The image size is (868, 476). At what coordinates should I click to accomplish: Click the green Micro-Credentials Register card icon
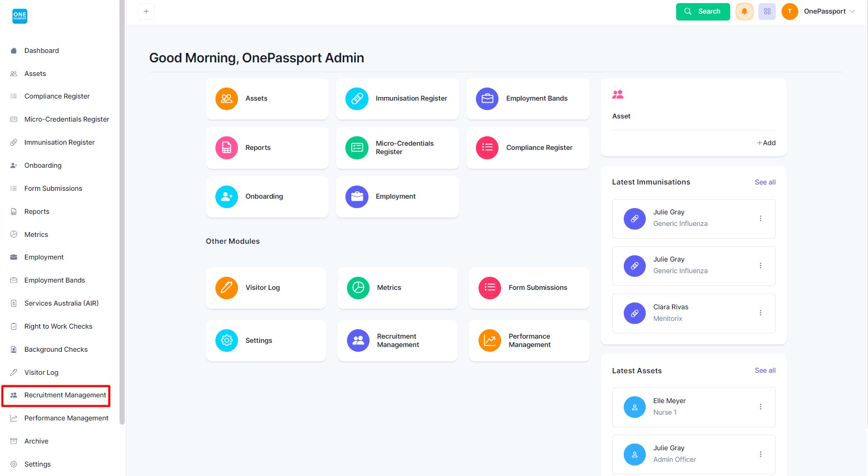pos(357,148)
